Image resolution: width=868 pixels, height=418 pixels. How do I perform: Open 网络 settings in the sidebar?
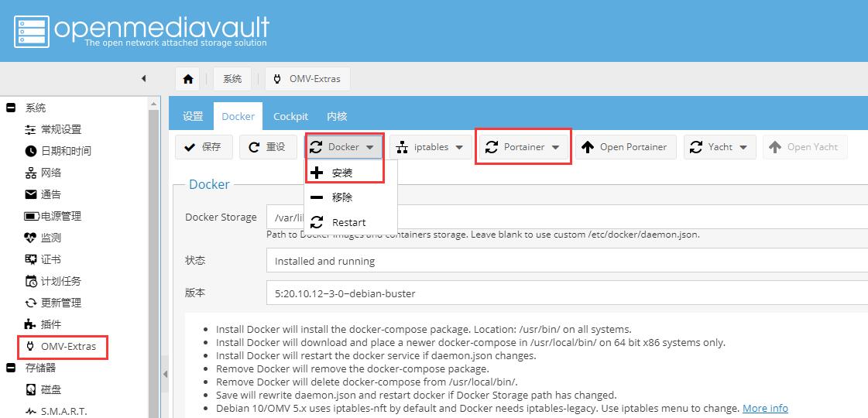pos(50,173)
